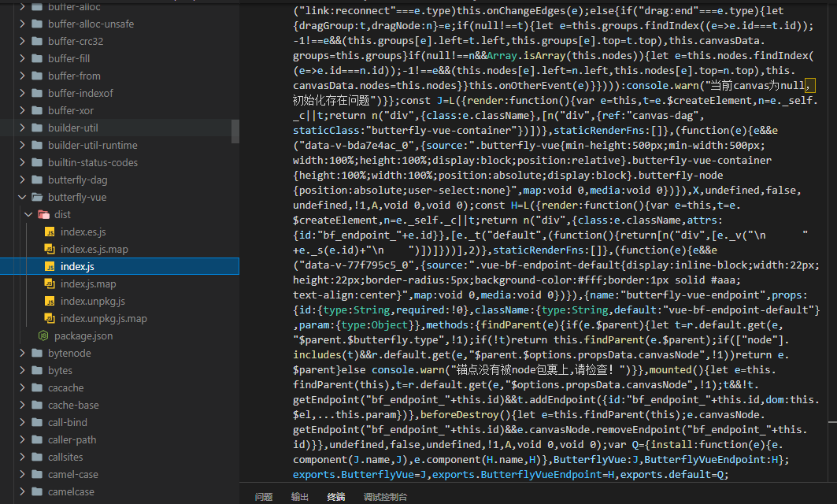Click the bytenode folder icon

(x=37, y=353)
